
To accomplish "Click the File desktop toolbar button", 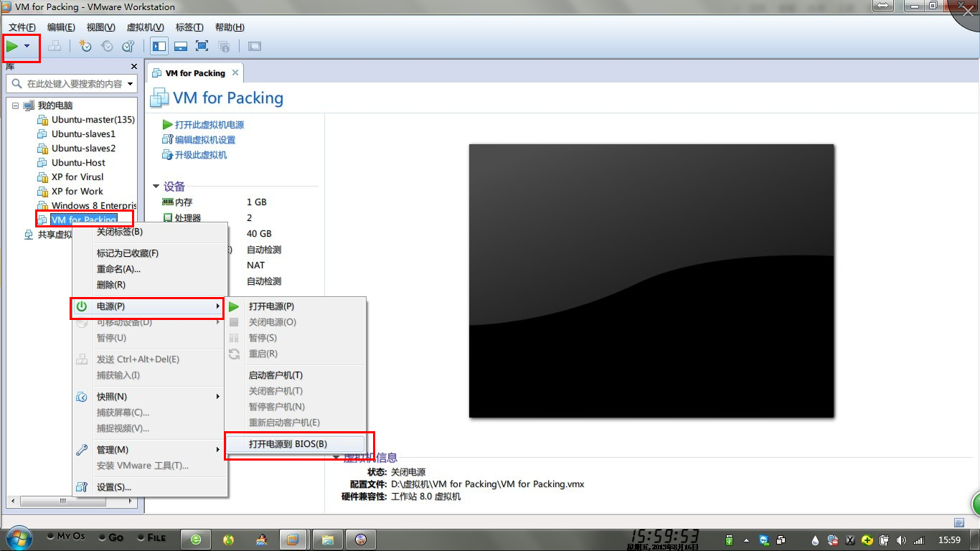I will (151, 537).
